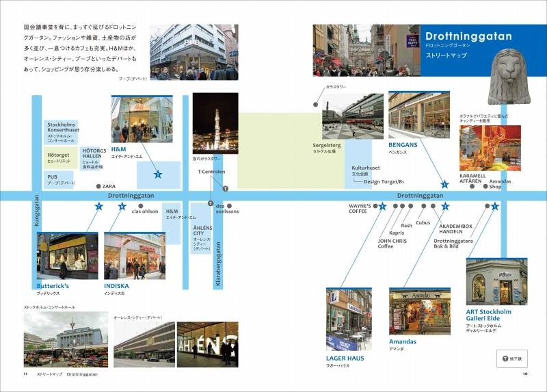Open the daytime Åhléns City building photo
Viewport: 547px width, 392px height.
pyautogui.click(x=144, y=345)
